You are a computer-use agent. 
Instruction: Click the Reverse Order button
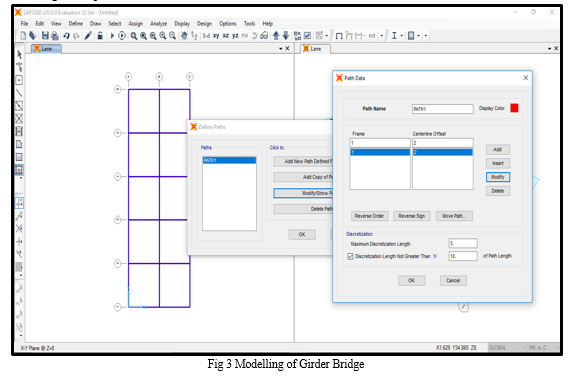tap(369, 216)
